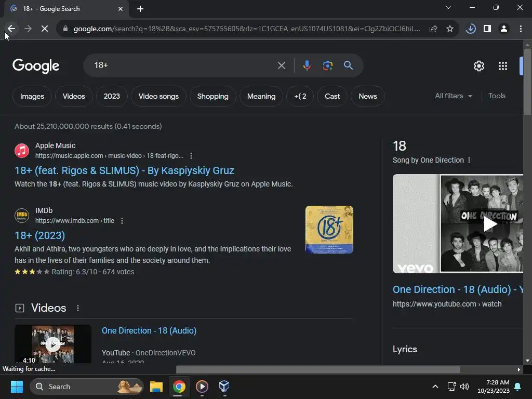Select the Video songs filter chip
The image size is (532, 399).
click(x=158, y=96)
